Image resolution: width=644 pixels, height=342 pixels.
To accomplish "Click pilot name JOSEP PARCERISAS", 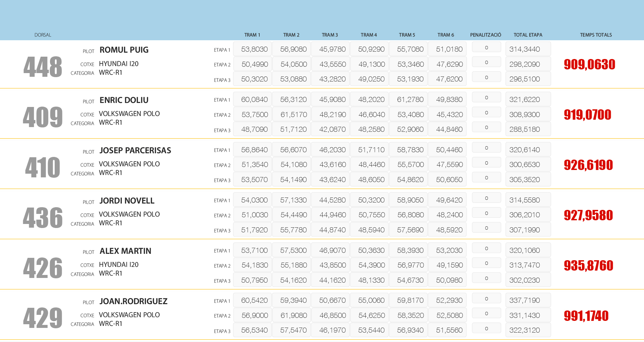I will point(135,151).
